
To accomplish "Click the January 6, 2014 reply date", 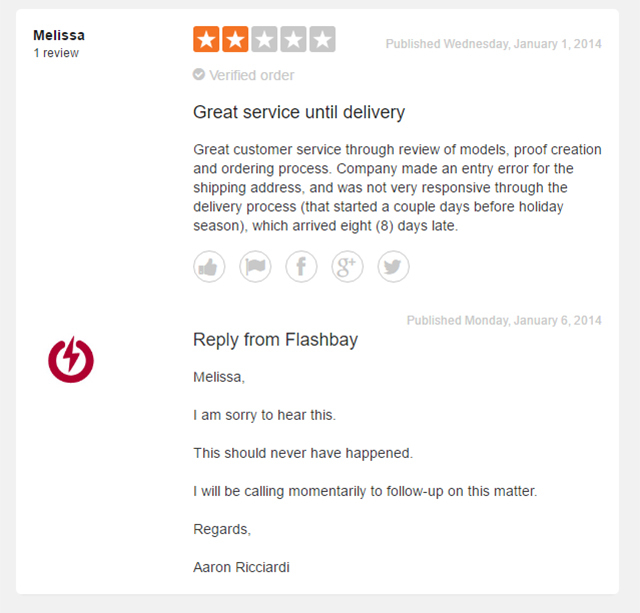I will [x=504, y=320].
